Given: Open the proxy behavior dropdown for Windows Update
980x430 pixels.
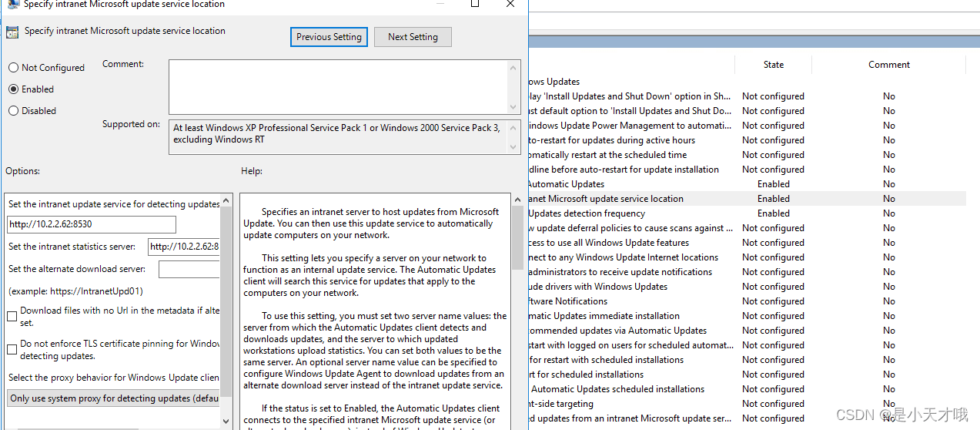Looking at the screenshot, I should [113, 398].
